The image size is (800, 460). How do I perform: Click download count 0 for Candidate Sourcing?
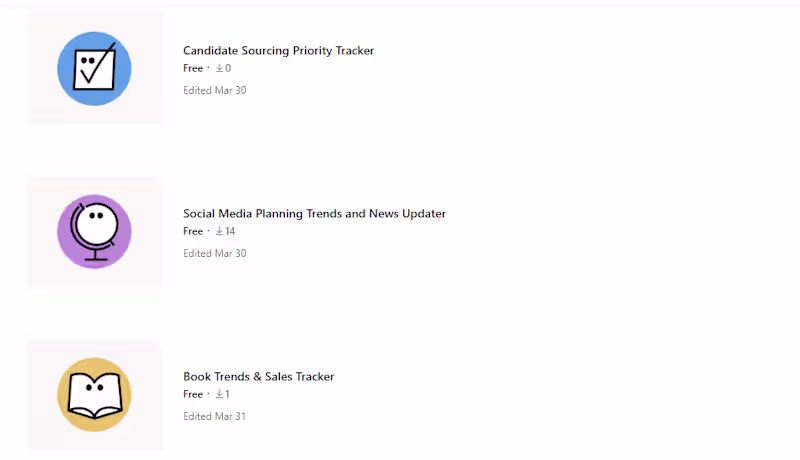point(228,68)
